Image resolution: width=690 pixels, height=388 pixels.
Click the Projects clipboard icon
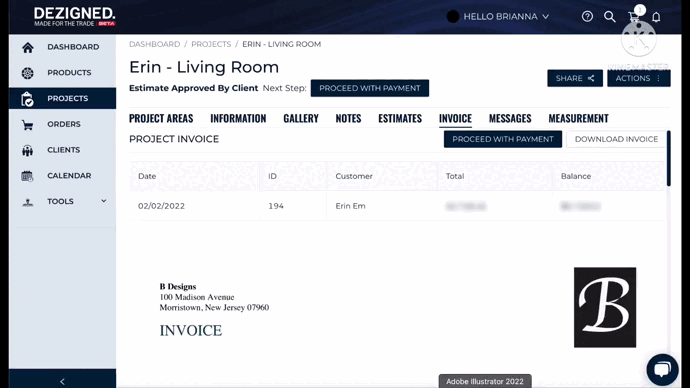pyautogui.click(x=28, y=99)
